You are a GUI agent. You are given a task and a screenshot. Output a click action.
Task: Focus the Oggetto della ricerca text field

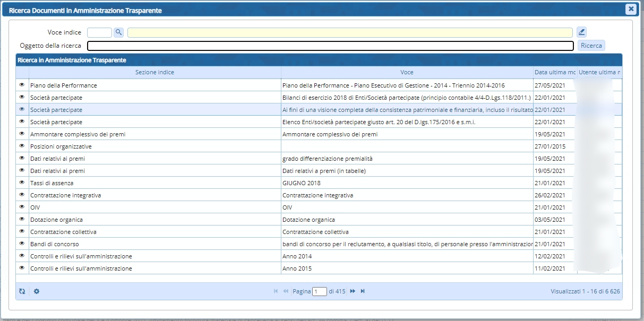click(330, 46)
